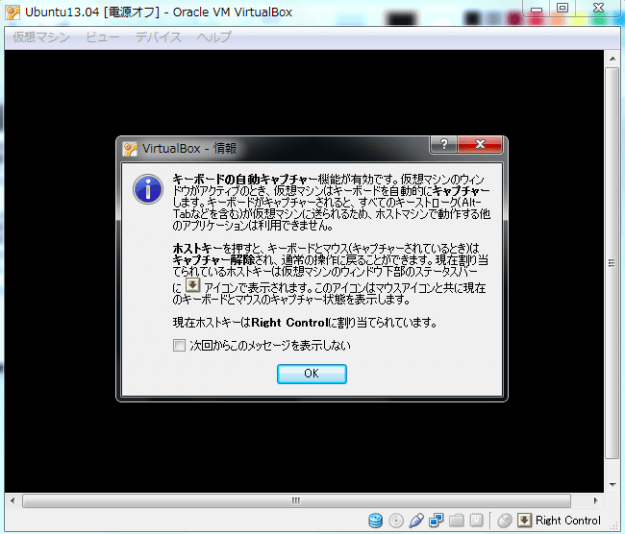Click the Right Control host key label
The image size is (625, 534).
(x=568, y=520)
